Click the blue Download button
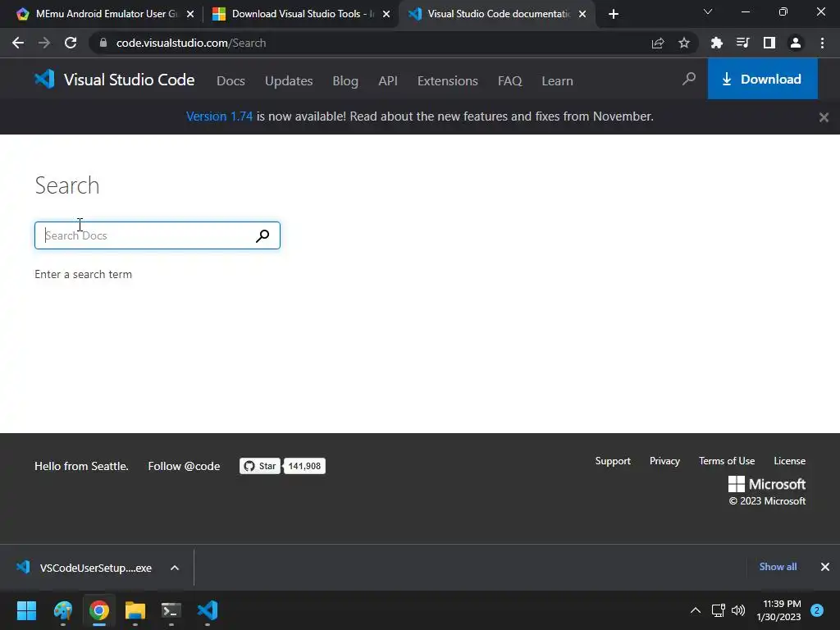The width and height of the screenshot is (840, 630). [x=762, y=79]
